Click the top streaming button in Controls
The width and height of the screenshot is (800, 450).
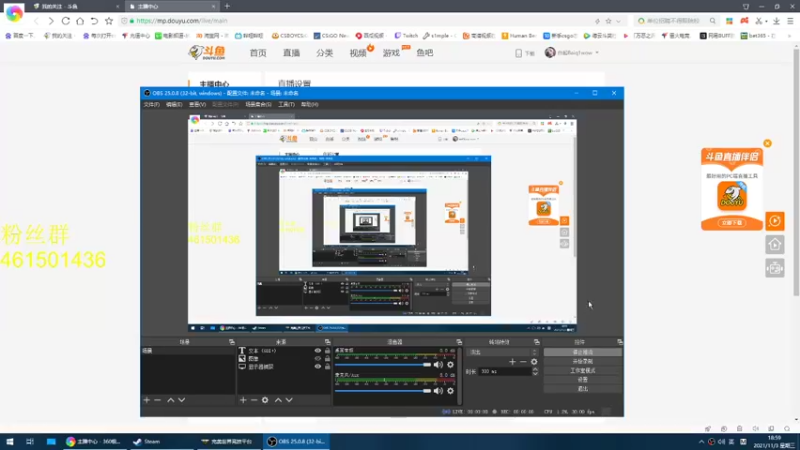click(583, 353)
